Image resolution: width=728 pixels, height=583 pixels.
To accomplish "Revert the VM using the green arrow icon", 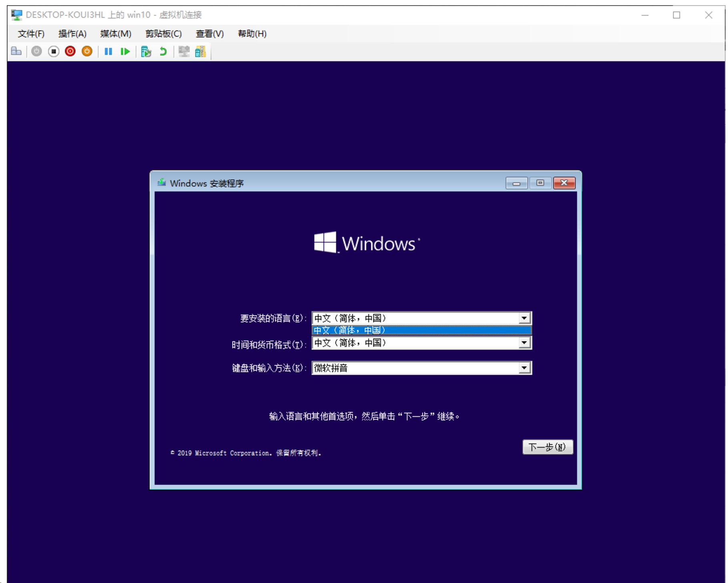I will [163, 51].
